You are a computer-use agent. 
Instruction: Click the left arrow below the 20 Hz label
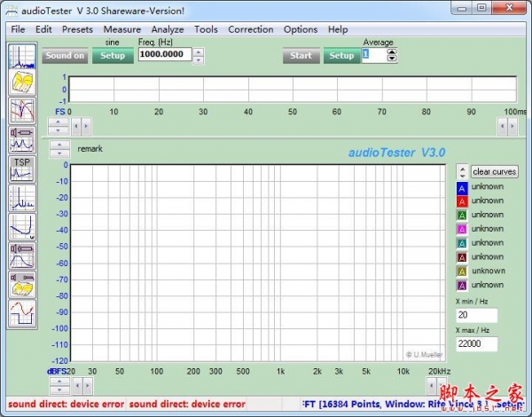point(77,386)
